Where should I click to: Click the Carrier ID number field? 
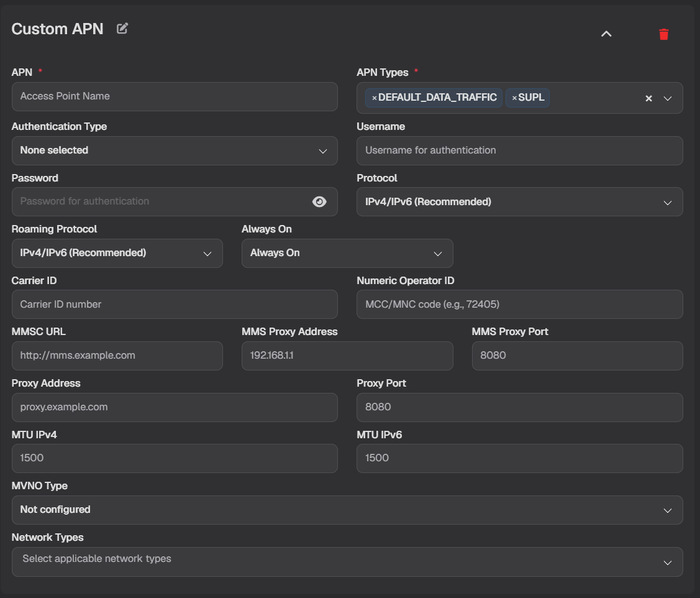pos(175,305)
